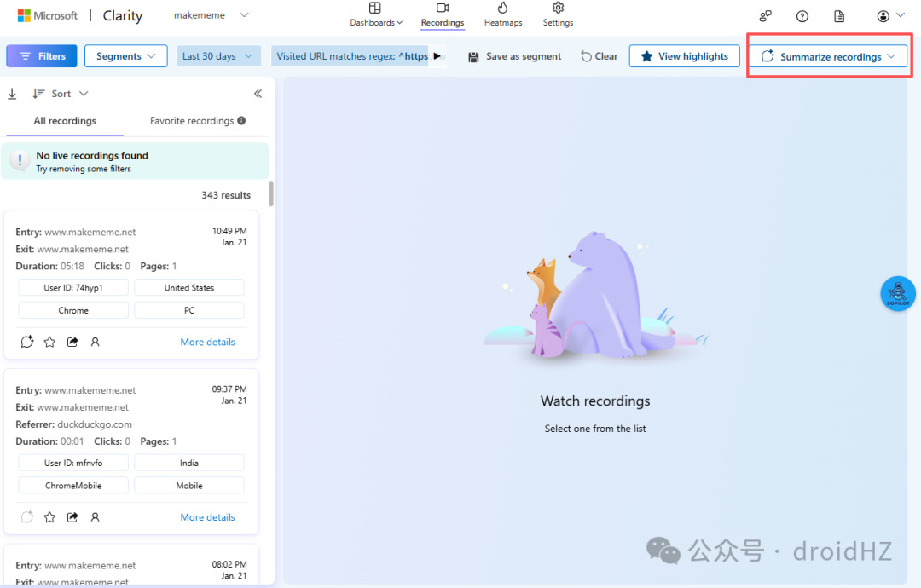Click the recordings list scrollbar
Screen dimensions: 921x588
[271, 193]
